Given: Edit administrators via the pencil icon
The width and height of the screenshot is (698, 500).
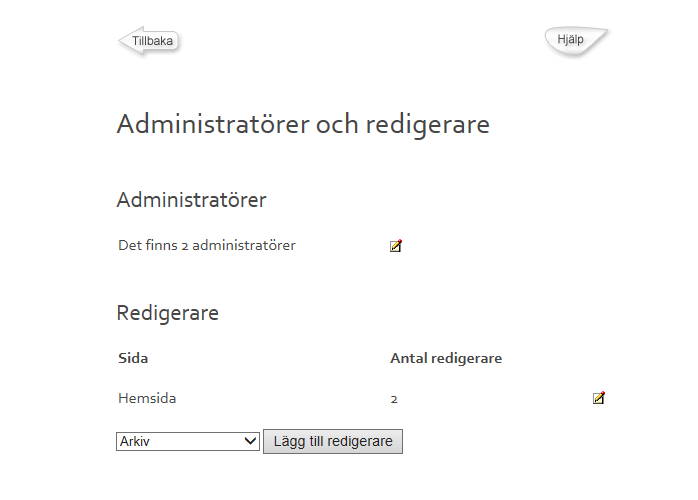Looking at the screenshot, I should (396, 246).
